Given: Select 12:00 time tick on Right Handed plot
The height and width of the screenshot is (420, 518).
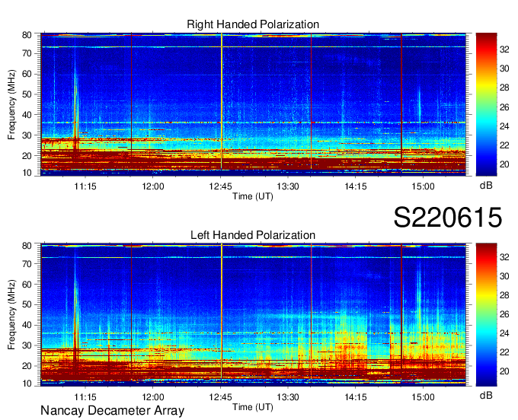Looking at the screenshot, I should (153, 186).
